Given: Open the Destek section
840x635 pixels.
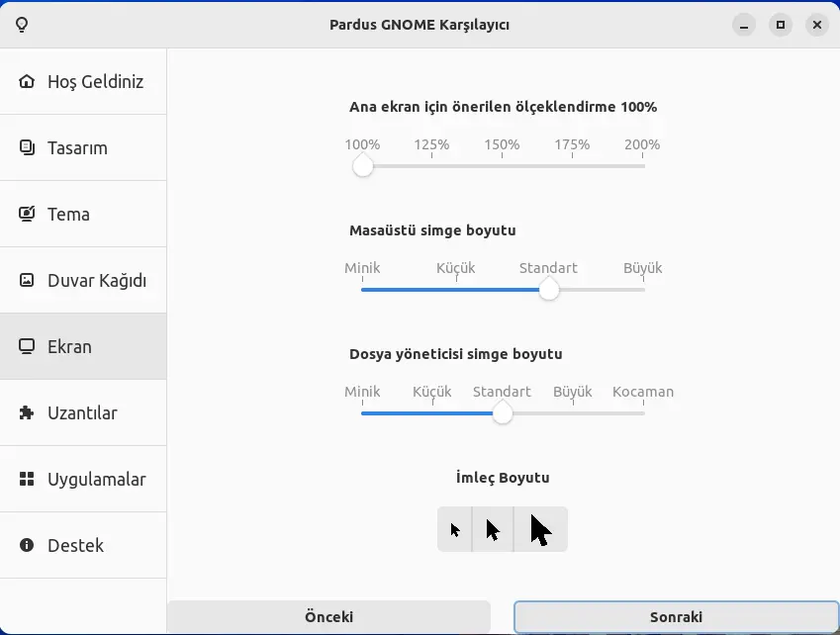Looking at the screenshot, I should pyautogui.click(x=83, y=546).
